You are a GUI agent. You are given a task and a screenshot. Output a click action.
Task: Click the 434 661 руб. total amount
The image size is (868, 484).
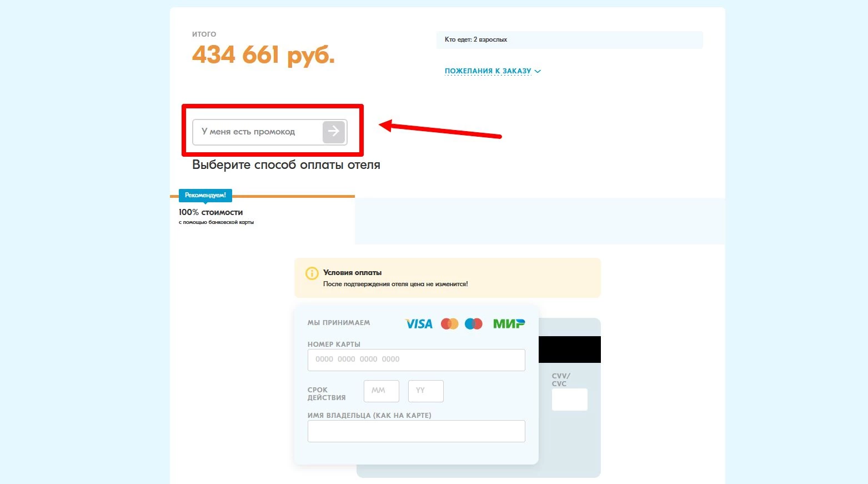tap(263, 56)
